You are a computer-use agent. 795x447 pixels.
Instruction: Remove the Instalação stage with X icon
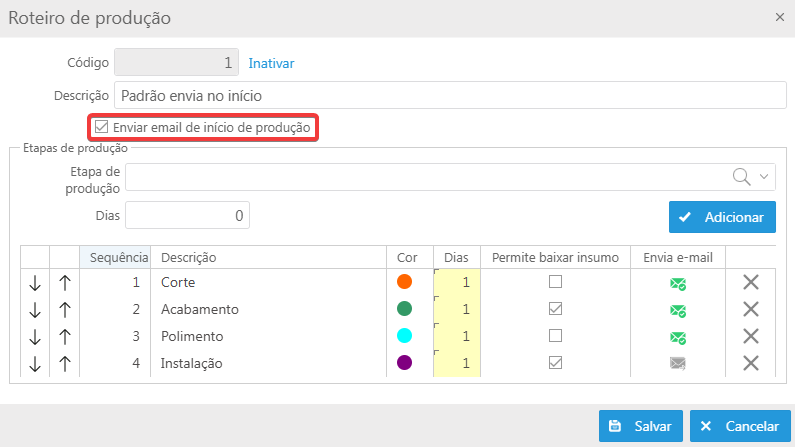tap(751, 363)
